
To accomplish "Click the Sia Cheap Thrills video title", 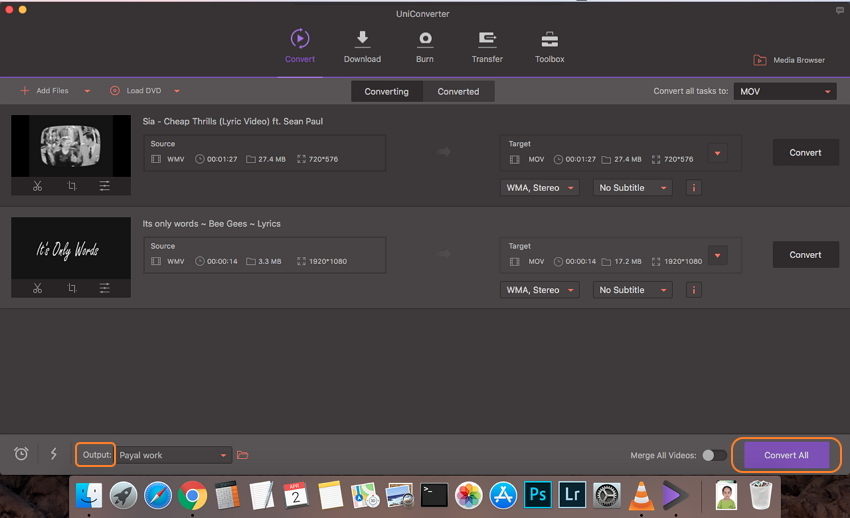I will coord(233,121).
